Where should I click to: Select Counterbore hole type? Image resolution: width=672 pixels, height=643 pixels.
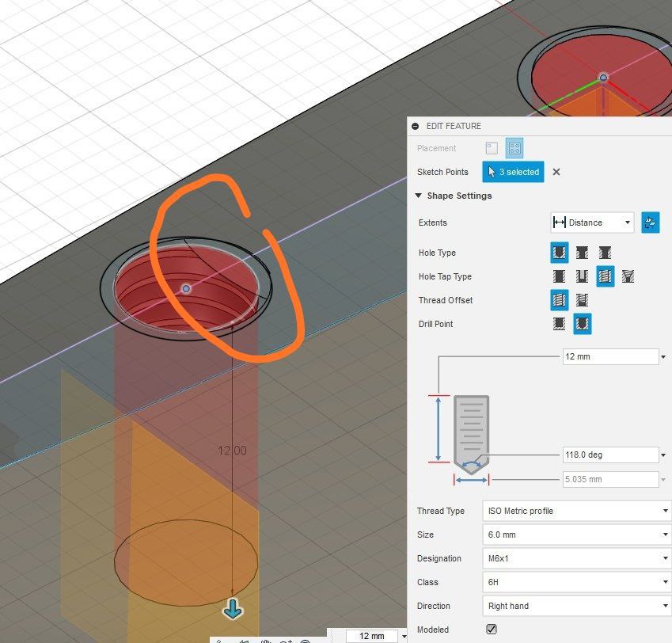pos(582,253)
